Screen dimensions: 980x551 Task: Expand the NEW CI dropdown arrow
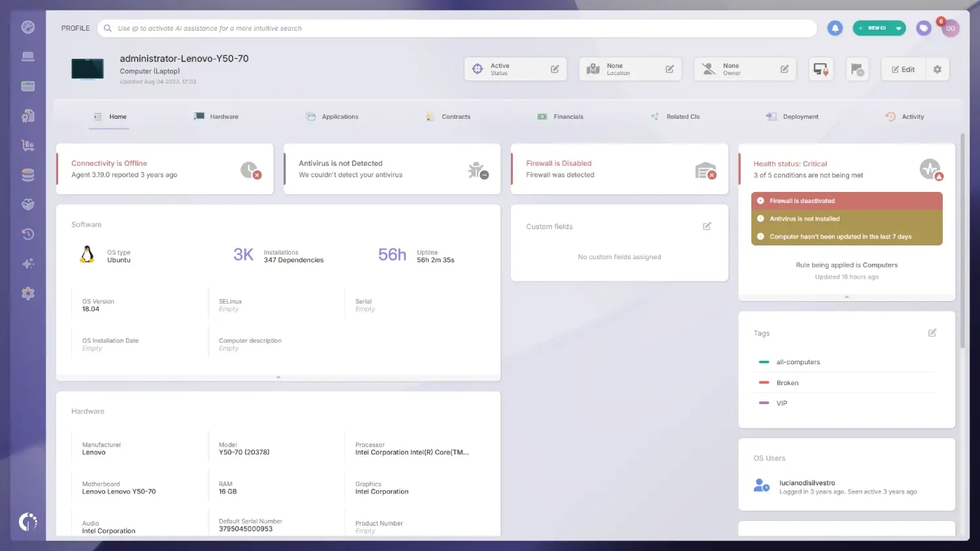899,28
